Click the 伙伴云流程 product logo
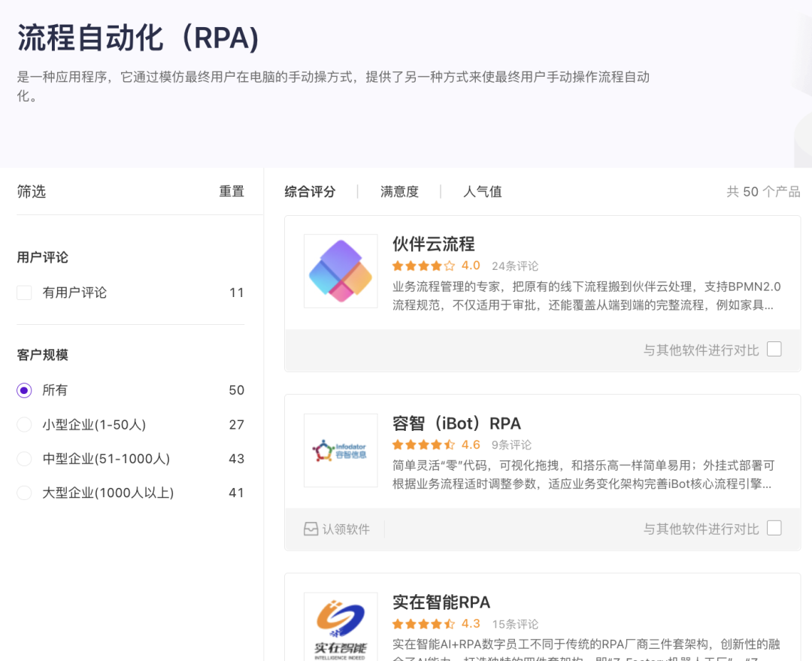The height and width of the screenshot is (661, 812). coord(341,271)
